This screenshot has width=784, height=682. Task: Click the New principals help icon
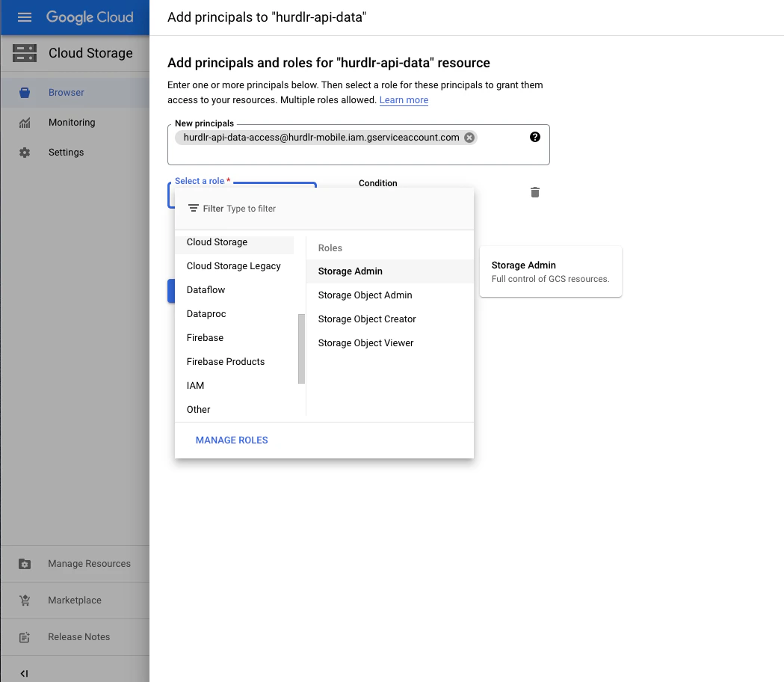coord(535,137)
